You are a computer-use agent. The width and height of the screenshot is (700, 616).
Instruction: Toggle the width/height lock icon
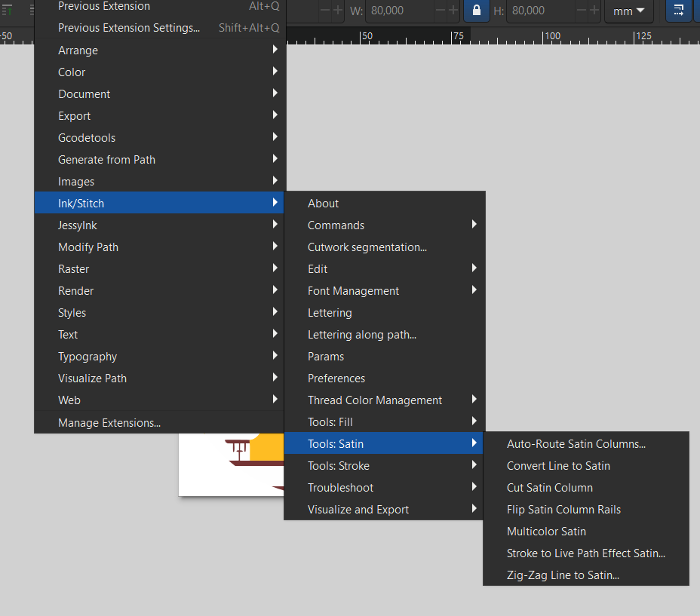(x=476, y=11)
